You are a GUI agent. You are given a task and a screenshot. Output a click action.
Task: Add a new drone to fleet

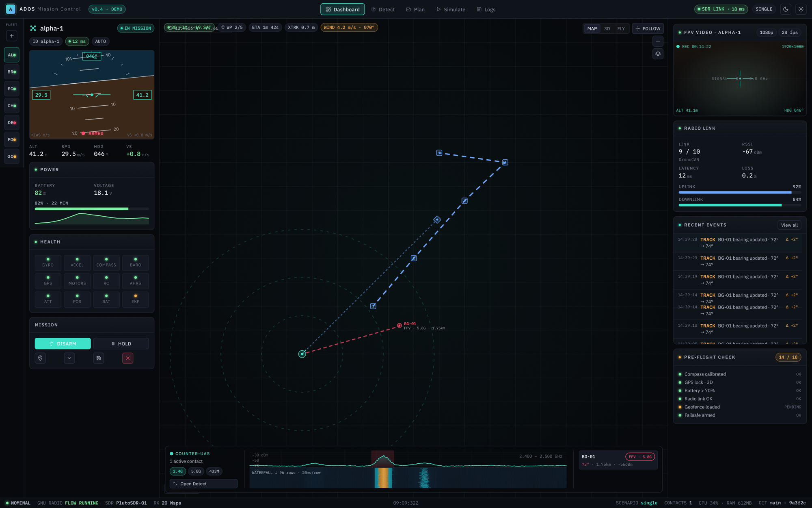coord(11,36)
